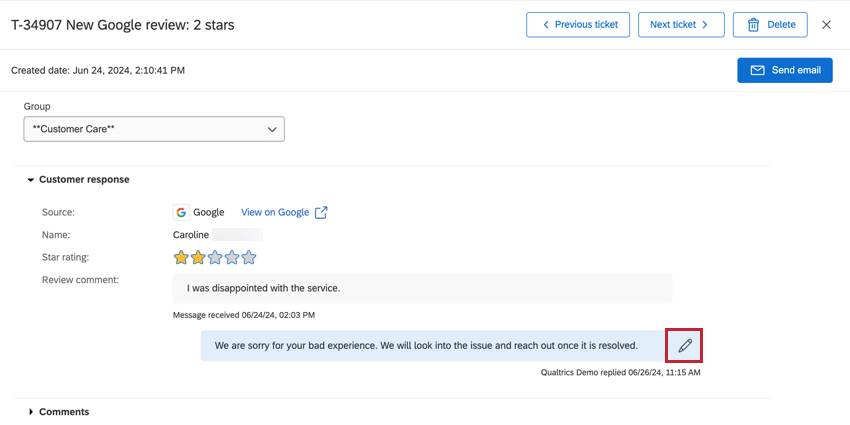Collapse the Customer response section
This screenshot has width=850, height=425.
[x=31, y=180]
